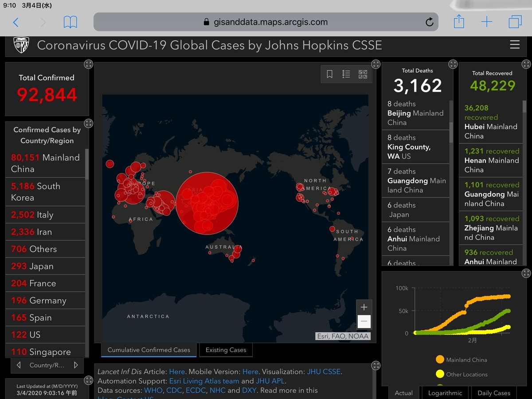Open the Country/R... list selector tab

point(47,365)
